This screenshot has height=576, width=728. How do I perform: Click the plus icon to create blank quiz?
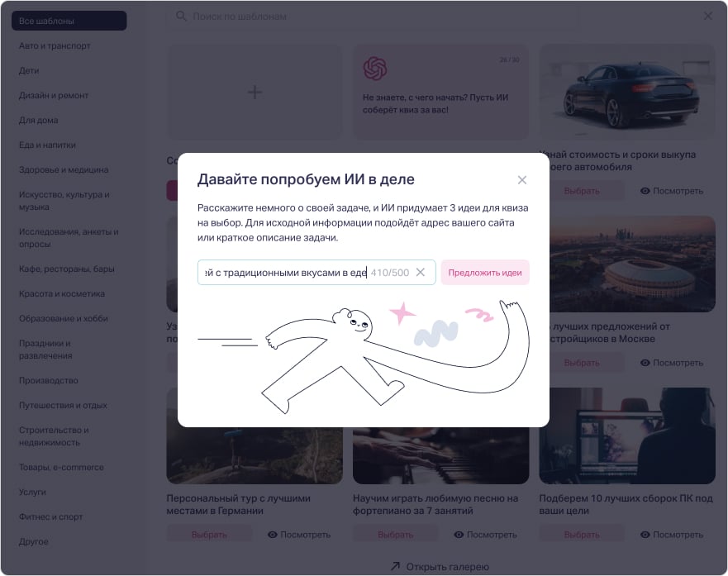(x=255, y=93)
